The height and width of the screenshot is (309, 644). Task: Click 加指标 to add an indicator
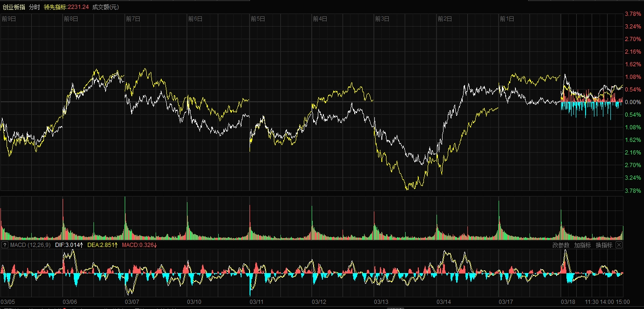(582, 245)
